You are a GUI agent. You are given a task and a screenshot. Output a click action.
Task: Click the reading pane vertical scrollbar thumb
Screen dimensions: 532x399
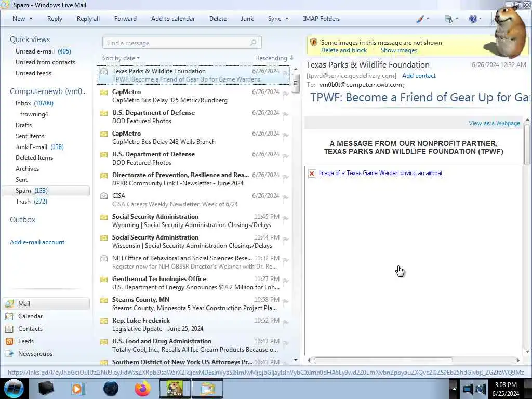coord(527,145)
